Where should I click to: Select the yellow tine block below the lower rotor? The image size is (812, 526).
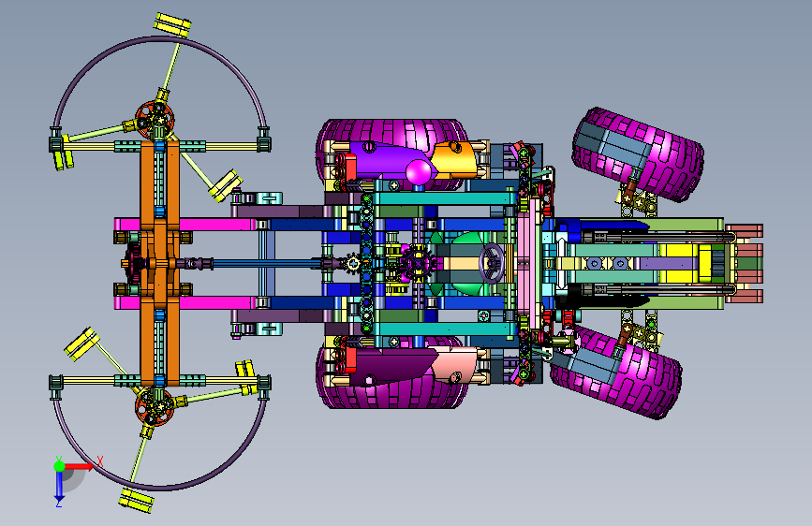(137, 500)
